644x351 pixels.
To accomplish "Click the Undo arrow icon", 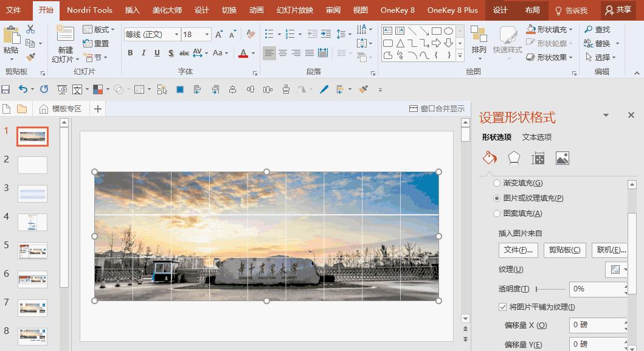I will [x=23, y=89].
